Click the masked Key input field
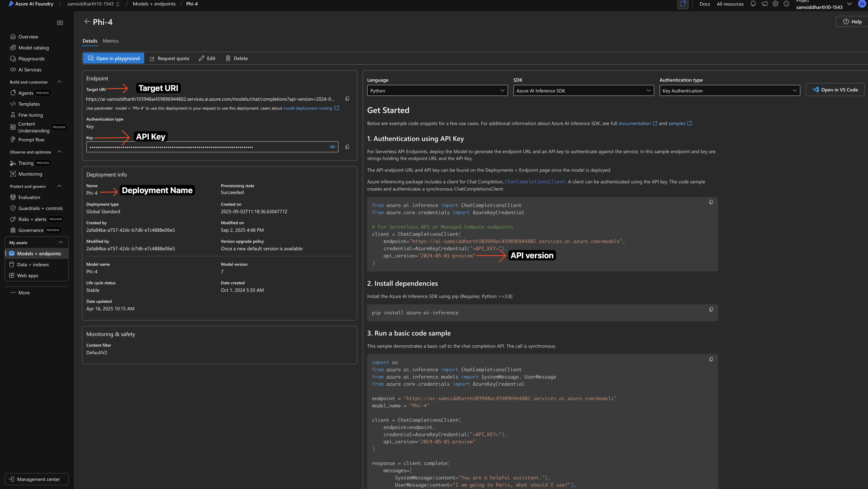 pos(202,147)
